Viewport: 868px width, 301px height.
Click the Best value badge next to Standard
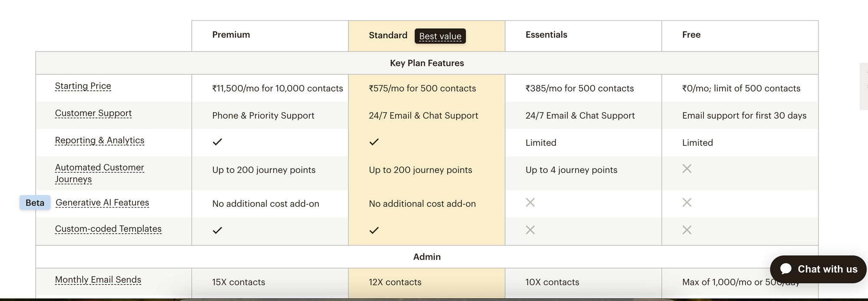click(440, 36)
